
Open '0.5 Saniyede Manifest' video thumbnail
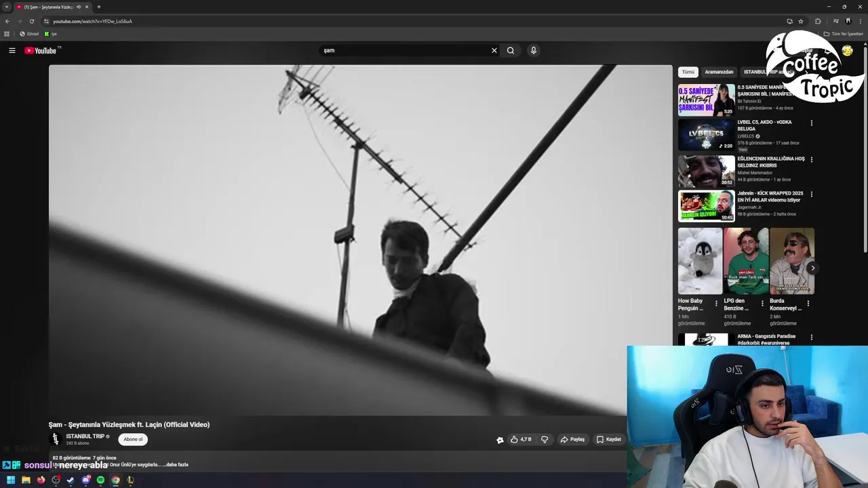point(706,100)
